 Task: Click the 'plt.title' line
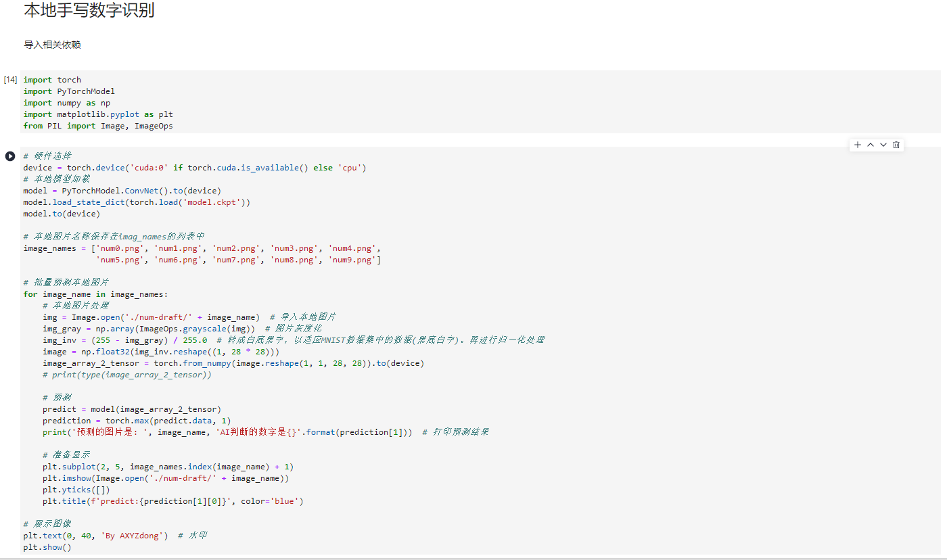tap(173, 501)
